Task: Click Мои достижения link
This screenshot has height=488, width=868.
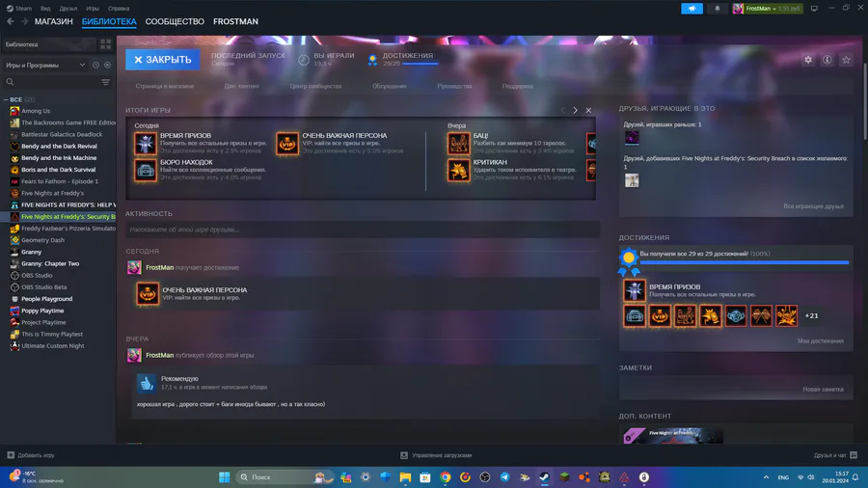Action: point(821,340)
